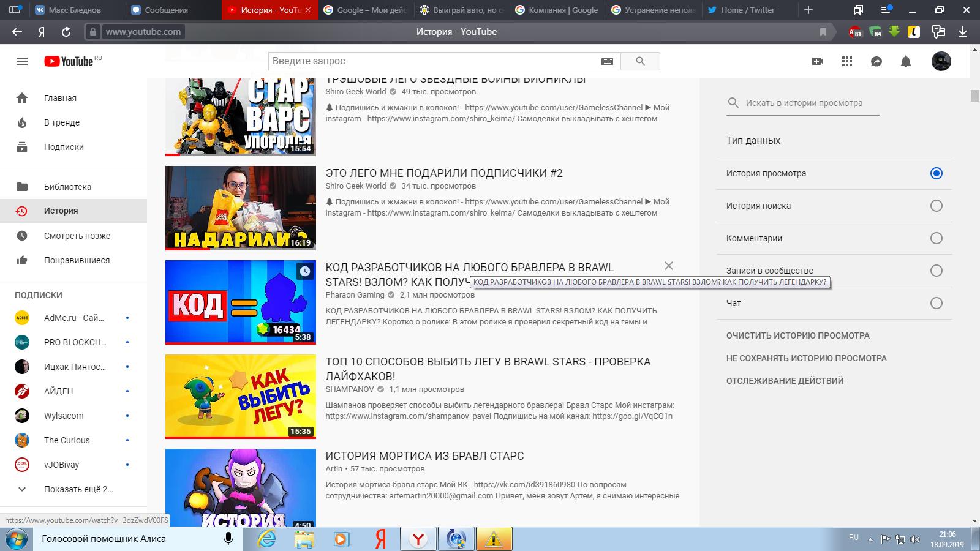
Task: Open the downloads arrow in browser toolbar
Action: pos(963,32)
